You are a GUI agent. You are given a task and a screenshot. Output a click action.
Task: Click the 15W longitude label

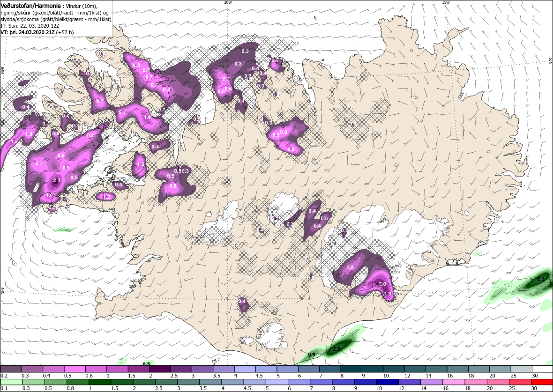point(445,2)
